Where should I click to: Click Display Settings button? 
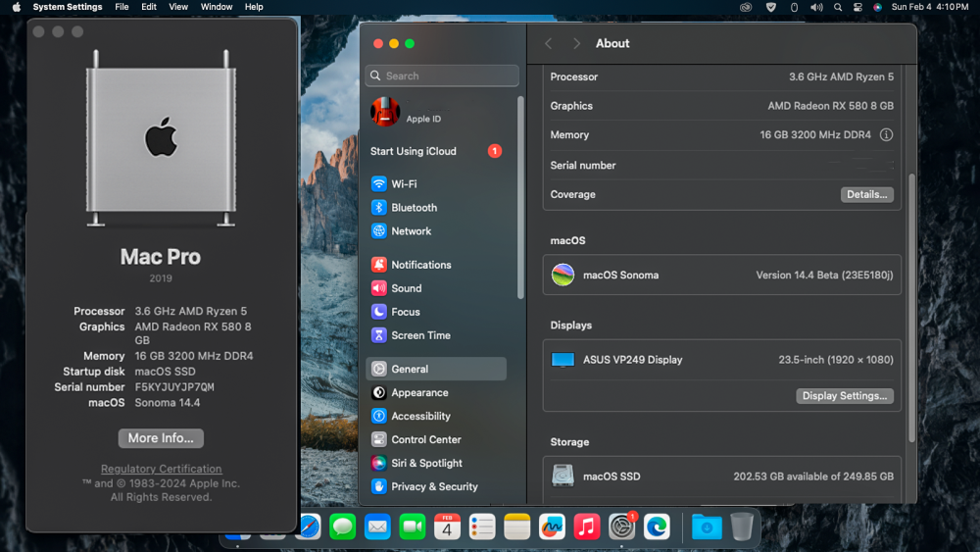point(845,396)
